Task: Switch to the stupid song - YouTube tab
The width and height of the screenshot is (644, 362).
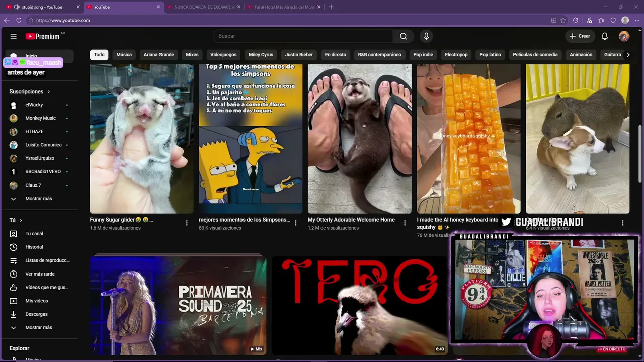Action: coord(42,7)
